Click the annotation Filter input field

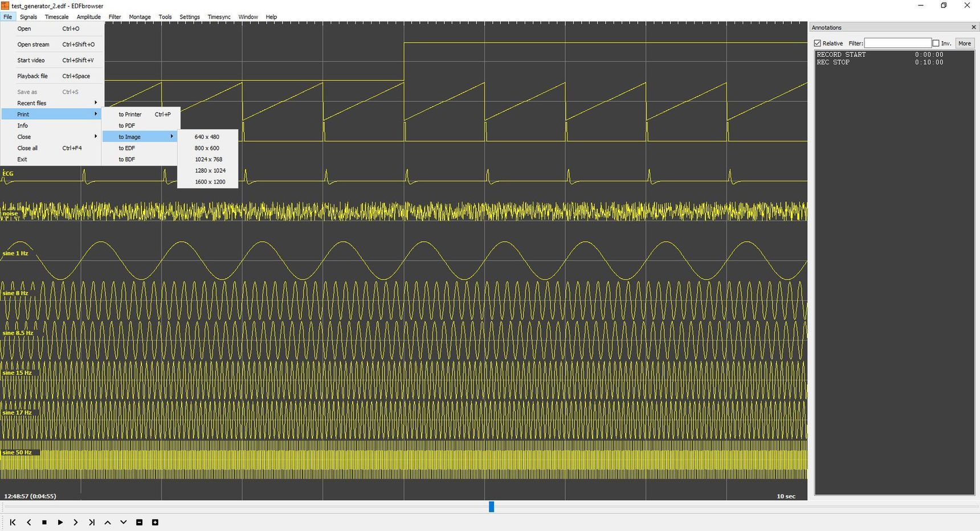coord(897,43)
